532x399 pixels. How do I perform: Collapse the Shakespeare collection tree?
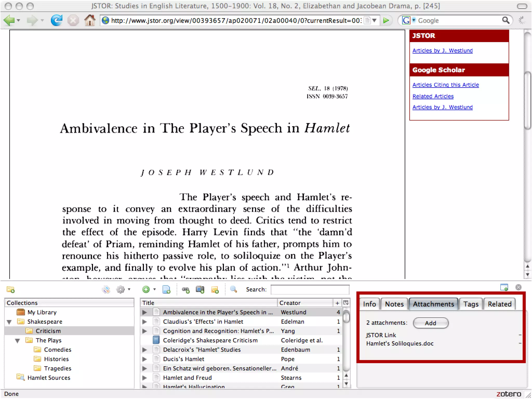pyautogui.click(x=9, y=322)
